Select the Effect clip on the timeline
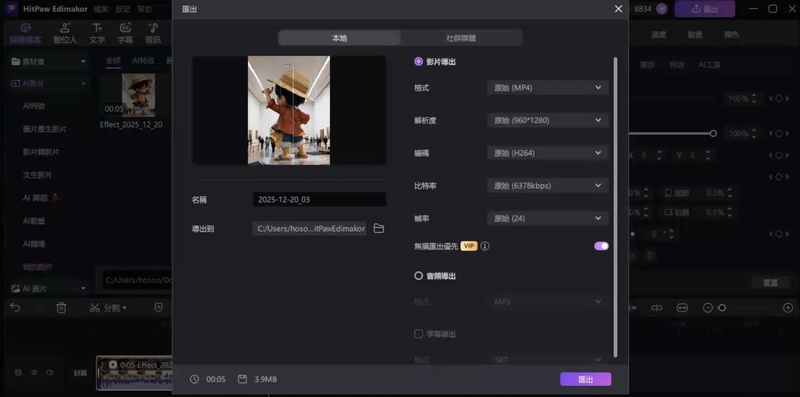Screen dimensions: 800x397 (x=134, y=373)
